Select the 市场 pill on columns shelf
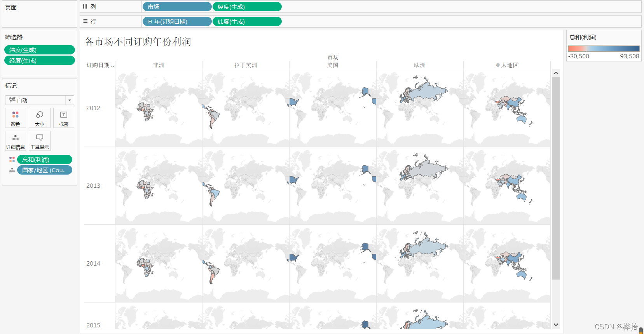 tap(177, 7)
